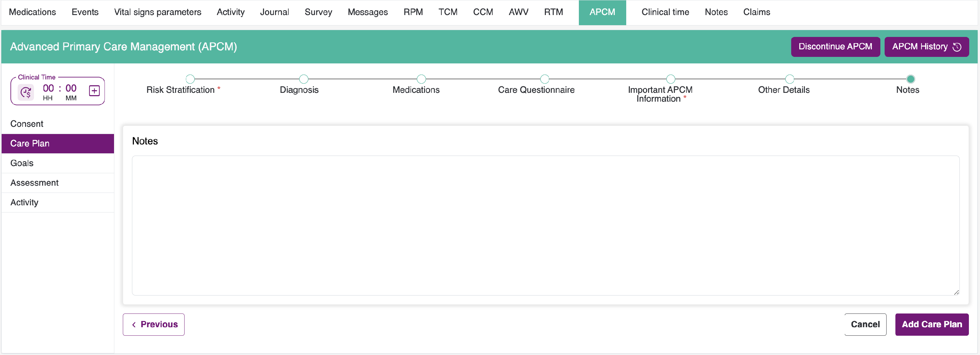980x355 pixels.
Task: Grab the textarea resize handle
Action: [x=956, y=292]
